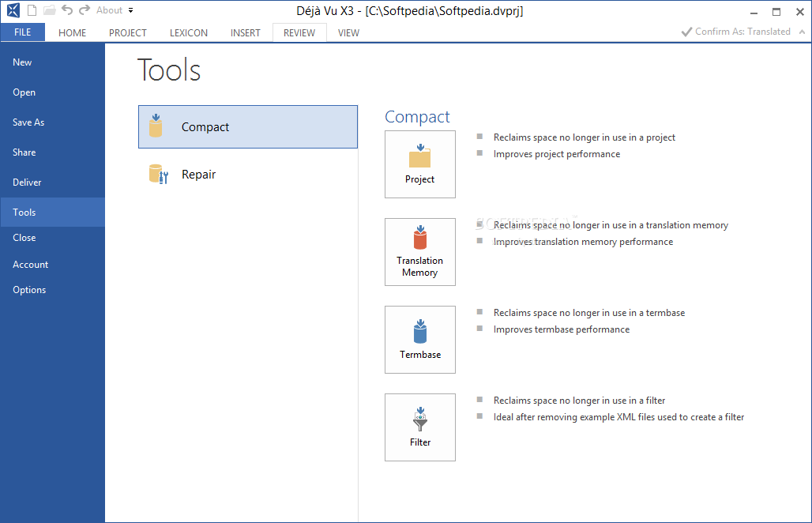Image resolution: width=812 pixels, height=523 pixels.
Task: Switch to the LEXICON ribbon tab
Action: click(189, 32)
